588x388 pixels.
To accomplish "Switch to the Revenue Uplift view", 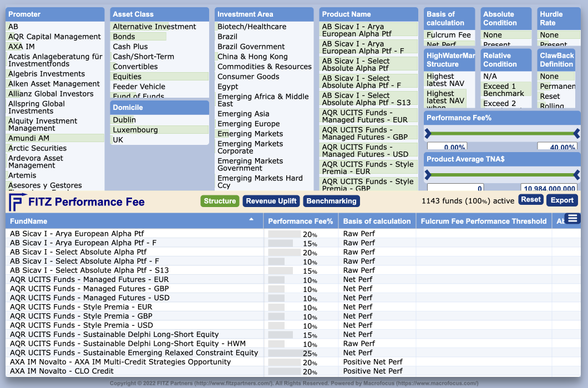I will (272, 201).
